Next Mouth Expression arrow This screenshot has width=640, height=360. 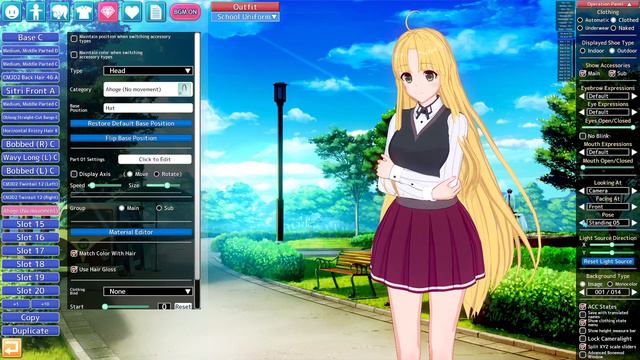point(634,152)
